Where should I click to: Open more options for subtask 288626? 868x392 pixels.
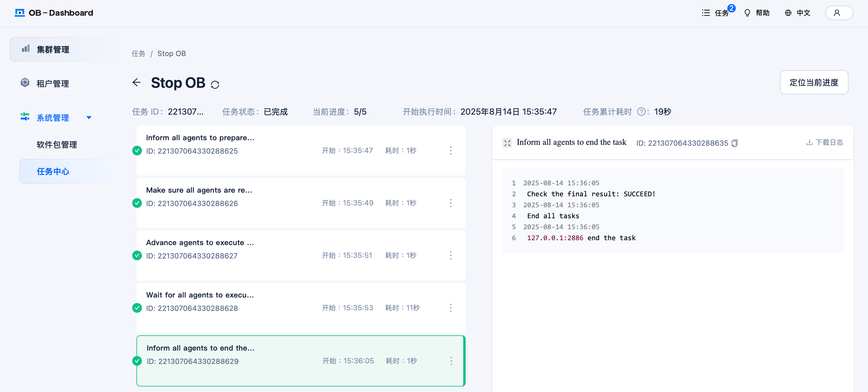click(450, 203)
